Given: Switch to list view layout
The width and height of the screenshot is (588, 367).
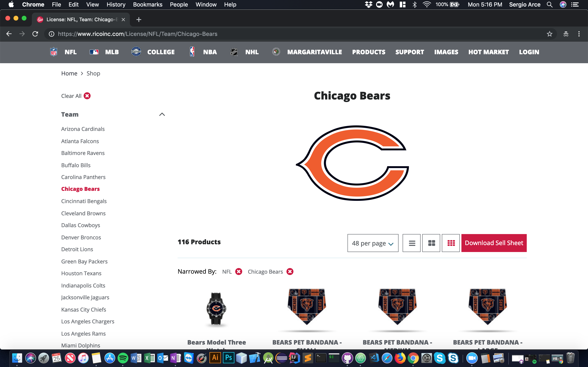Looking at the screenshot, I should coord(412,243).
